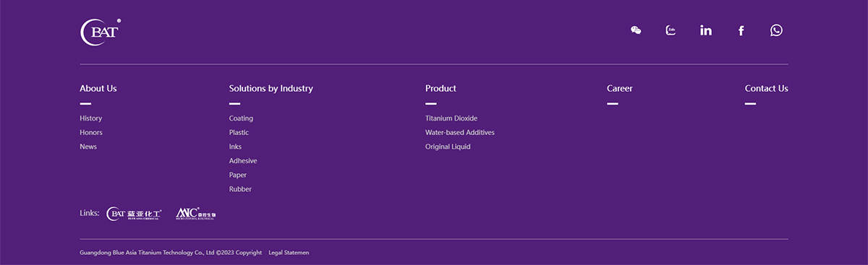This screenshot has width=868, height=265.
Task: Open the History link
Action: pos(90,118)
